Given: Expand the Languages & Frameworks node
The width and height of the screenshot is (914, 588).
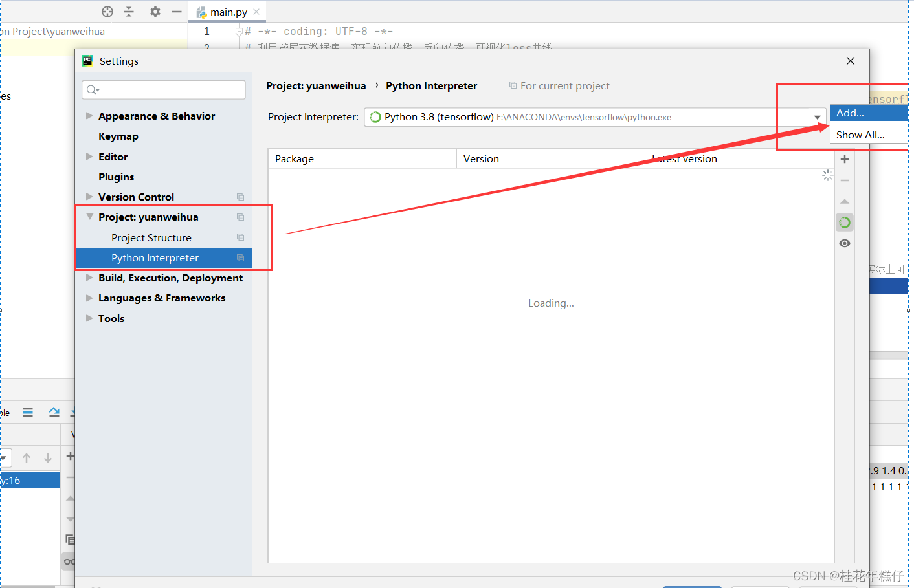Looking at the screenshot, I should 89,298.
